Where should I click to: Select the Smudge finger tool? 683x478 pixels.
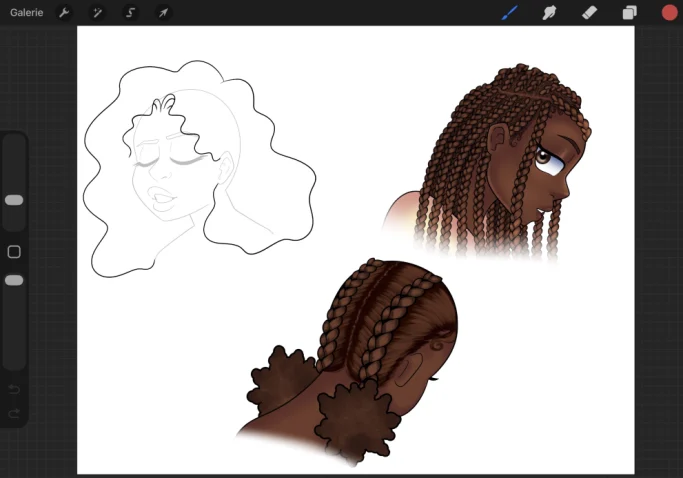tap(549, 13)
